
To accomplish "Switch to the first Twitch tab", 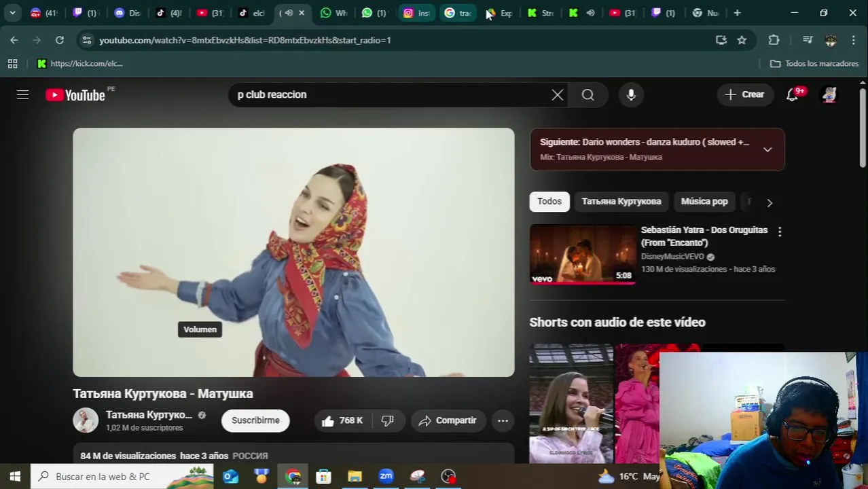I will click(x=86, y=13).
